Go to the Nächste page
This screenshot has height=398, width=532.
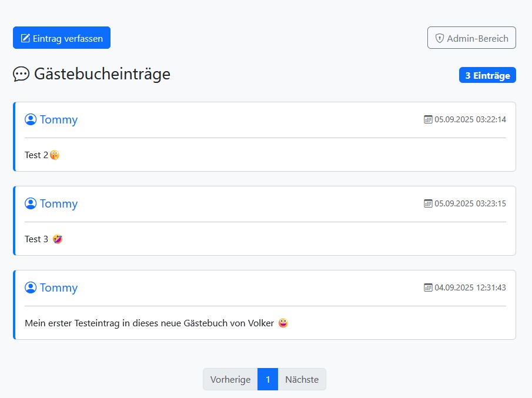click(302, 379)
